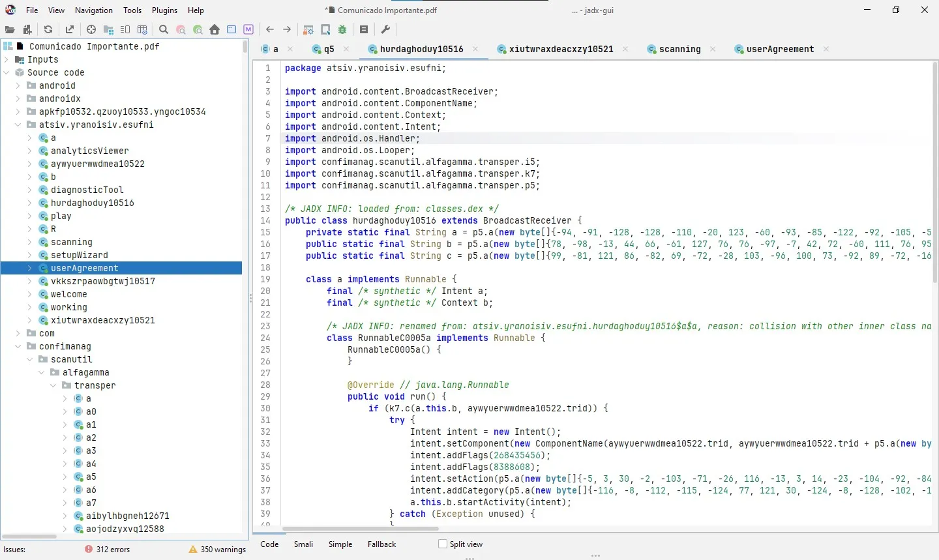This screenshot has width=939, height=560.
Task: Click the preview tab toolbar icon
Action: pyautogui.click(x=125, y=29)
